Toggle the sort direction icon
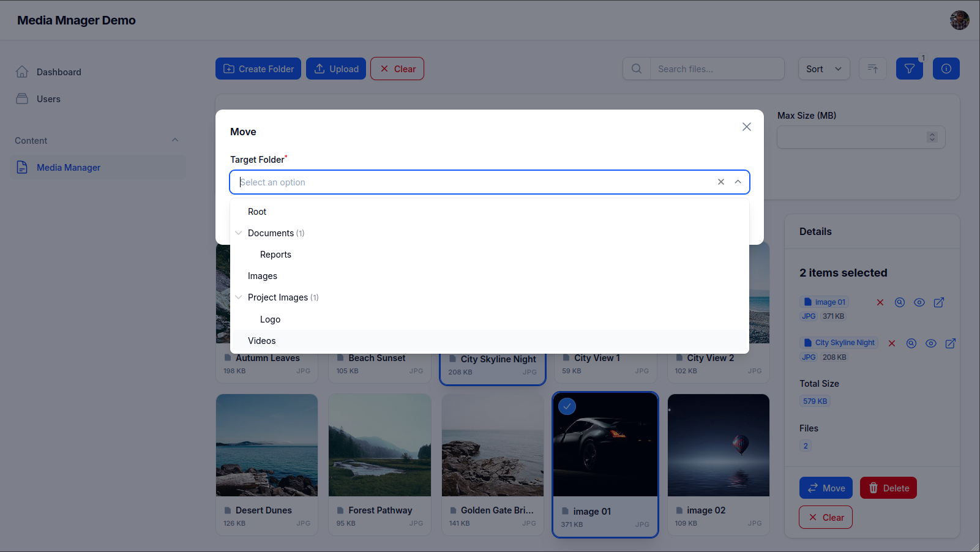The image size is (980, 552). pos(872,69)
